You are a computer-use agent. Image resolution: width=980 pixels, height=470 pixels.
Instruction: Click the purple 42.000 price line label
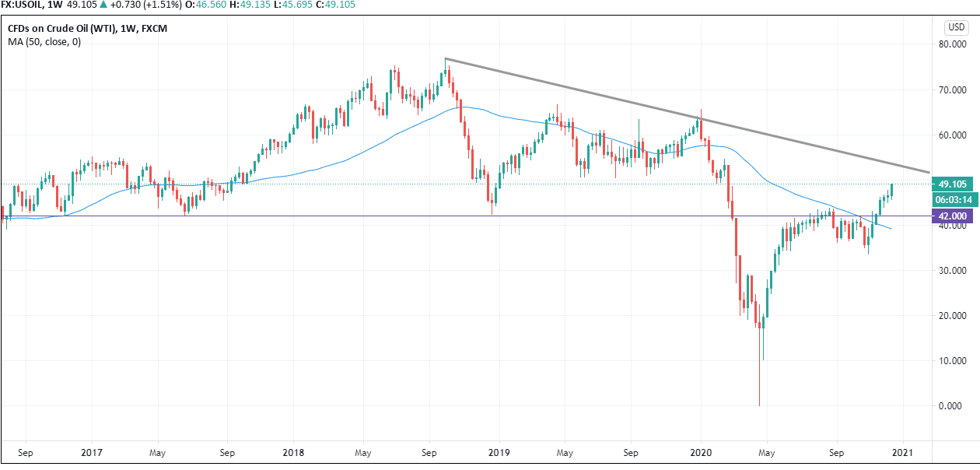[952, 216]
